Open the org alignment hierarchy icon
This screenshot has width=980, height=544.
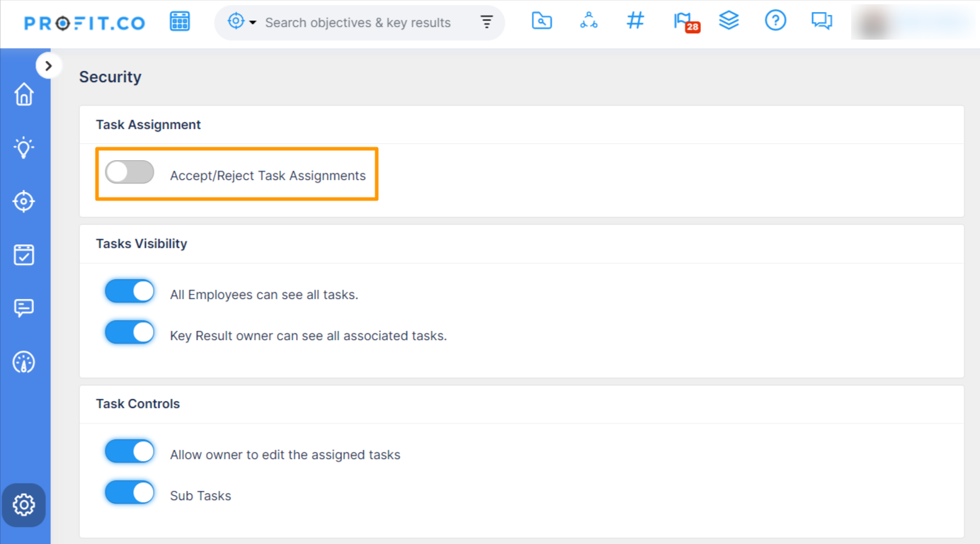tap(588, 21)
